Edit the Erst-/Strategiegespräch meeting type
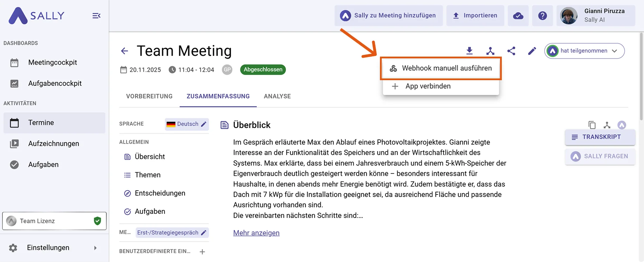This screenshot has height=262, width=644. point(172,232)
